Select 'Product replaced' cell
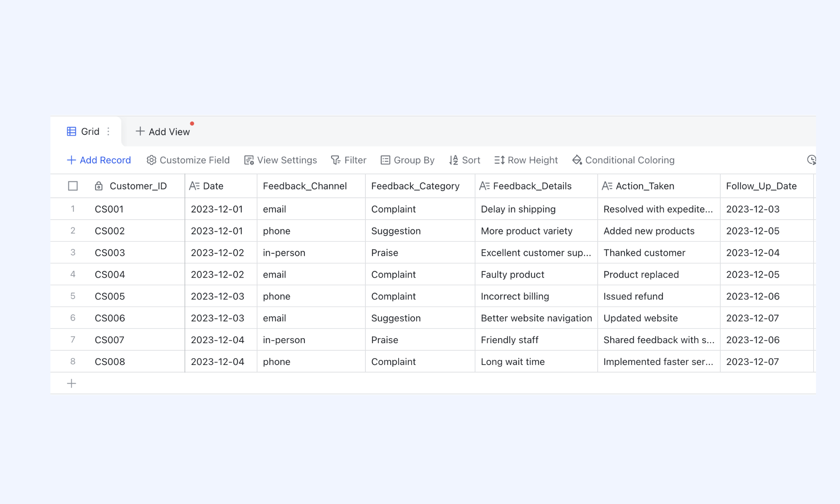Viewport: 840px width, 504px height. [x=659, y=274]
